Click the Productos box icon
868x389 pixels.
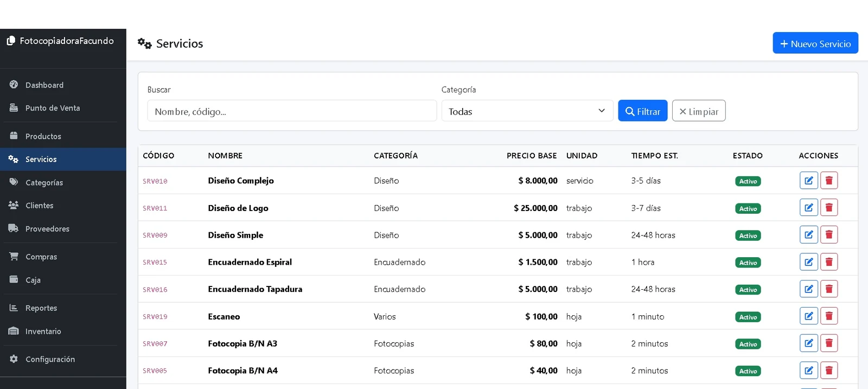pos(14,136)
